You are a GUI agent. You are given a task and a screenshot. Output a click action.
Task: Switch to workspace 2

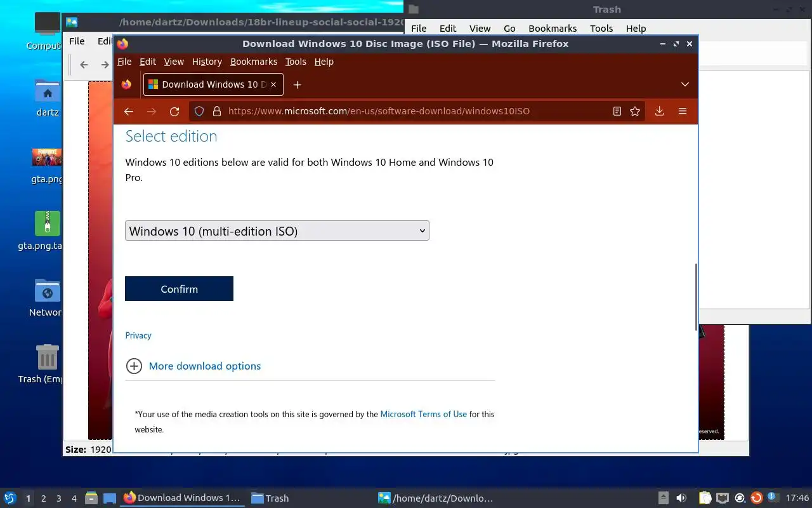[x=44, y=498]
